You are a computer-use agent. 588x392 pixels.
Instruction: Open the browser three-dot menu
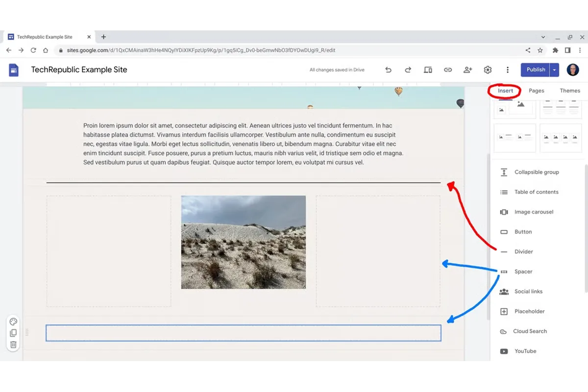pos(580,50)
